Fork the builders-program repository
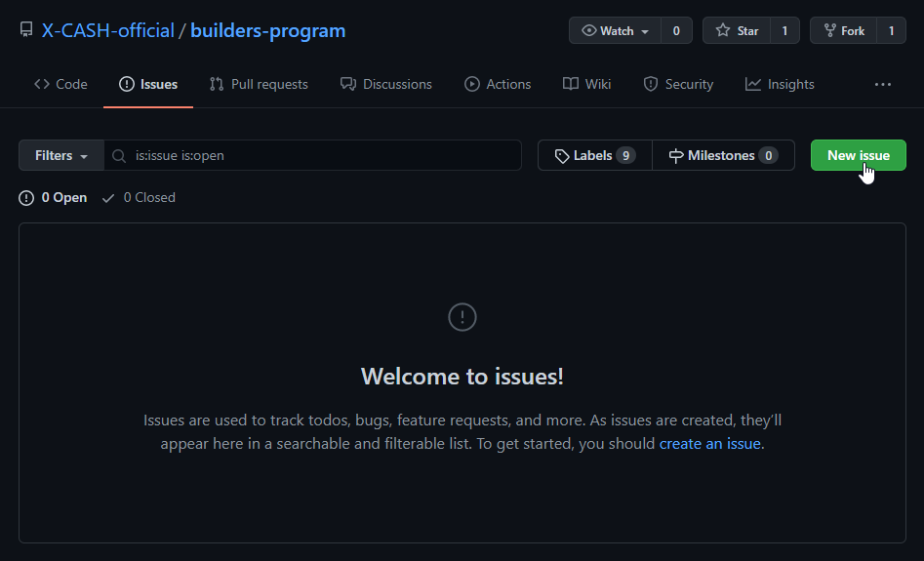This screenshot has width=924, height=561. tap(844, 30)
